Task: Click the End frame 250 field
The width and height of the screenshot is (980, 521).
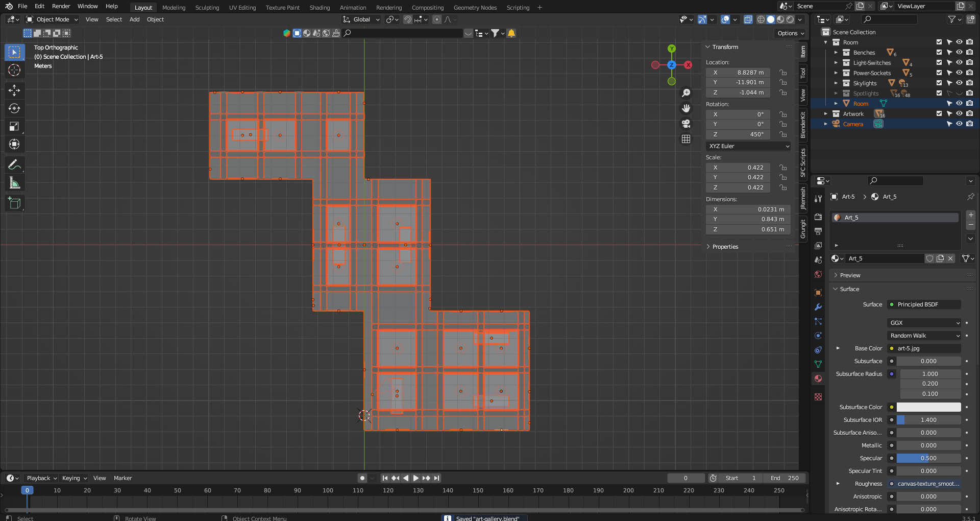Action: pyautogui.click(x=785, y=478)
